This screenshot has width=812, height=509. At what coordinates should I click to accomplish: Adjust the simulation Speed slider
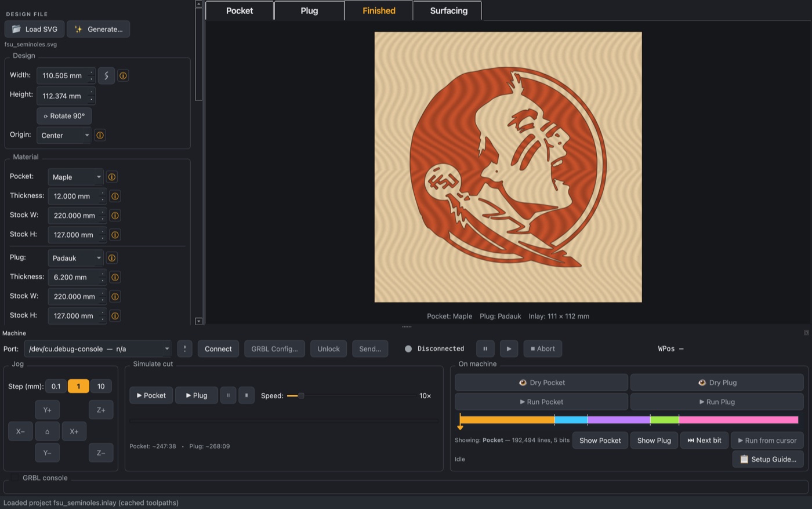(x=350, y=395)
